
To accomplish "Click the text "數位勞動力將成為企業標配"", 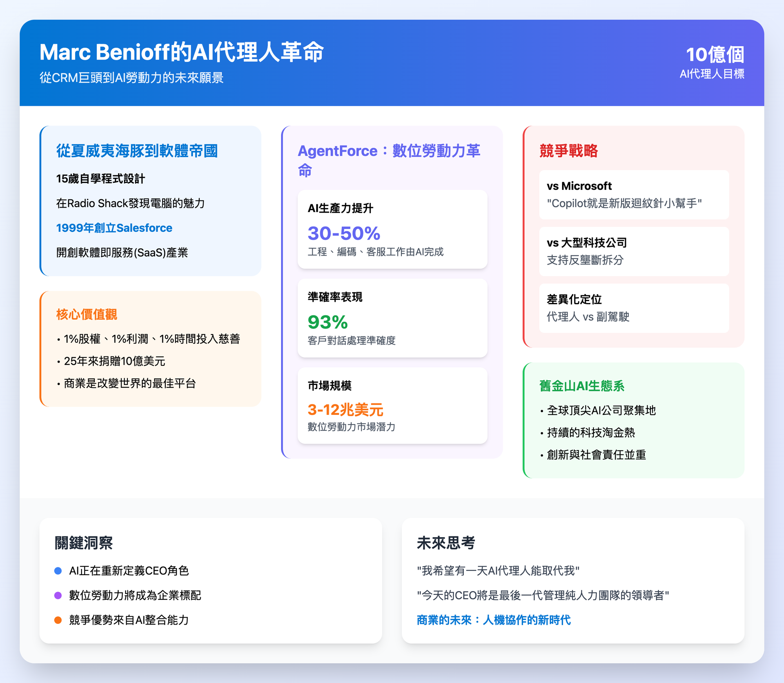I will coord(135,596).
